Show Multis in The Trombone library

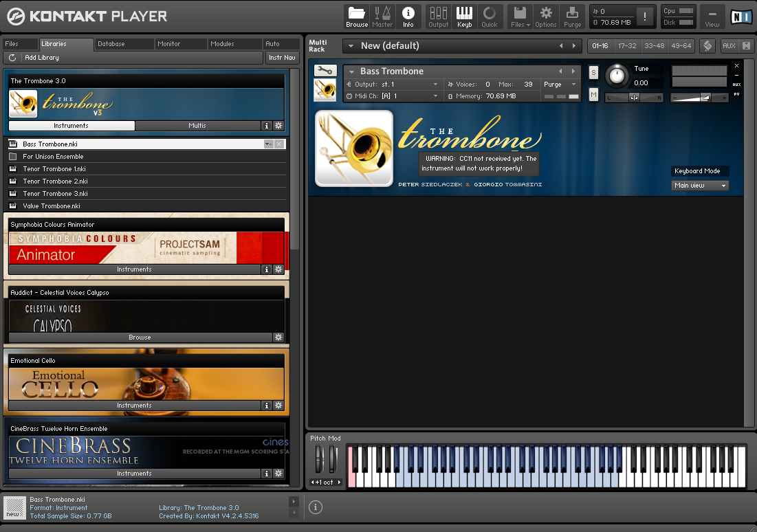point(197,126)
